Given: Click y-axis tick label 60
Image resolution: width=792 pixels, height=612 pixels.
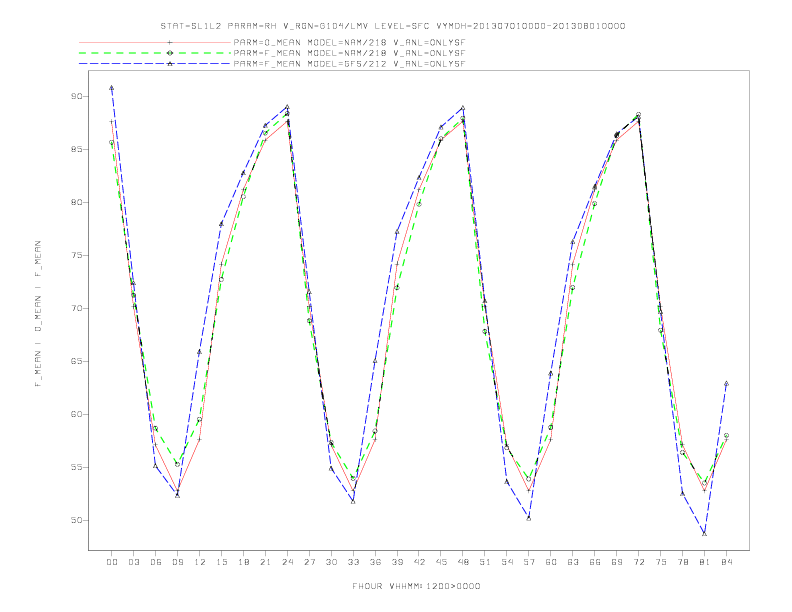Looking at the screenshot, I should click(x=77, y=415).
